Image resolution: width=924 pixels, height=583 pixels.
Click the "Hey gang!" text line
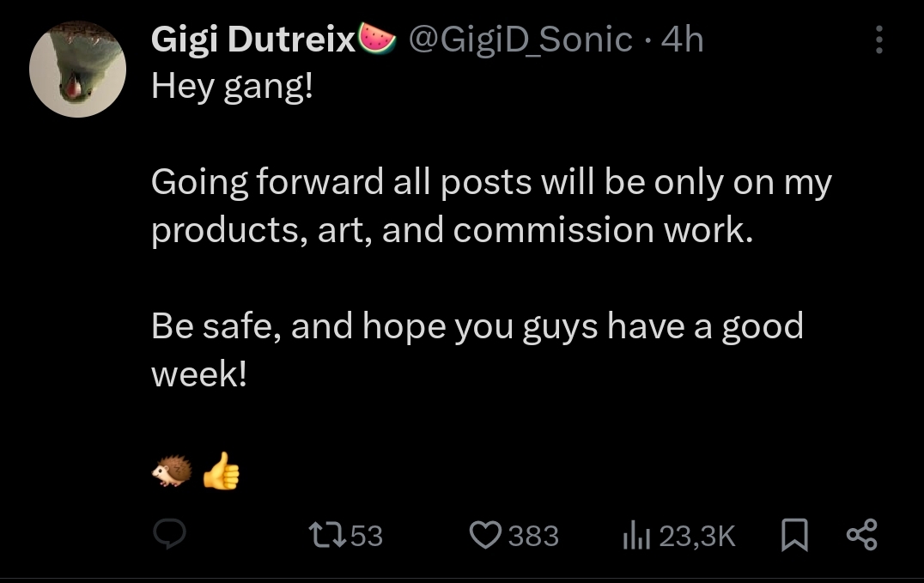pyautogui.click(x=232, y=87)
